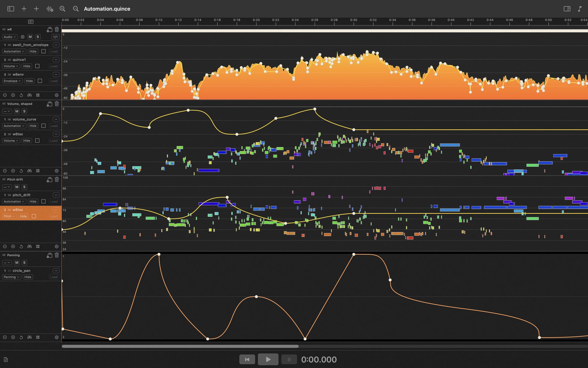The image size is (588, 368).
Task: Tick the swell_from_envelope layer checkbox
Action: coord(43,51)
